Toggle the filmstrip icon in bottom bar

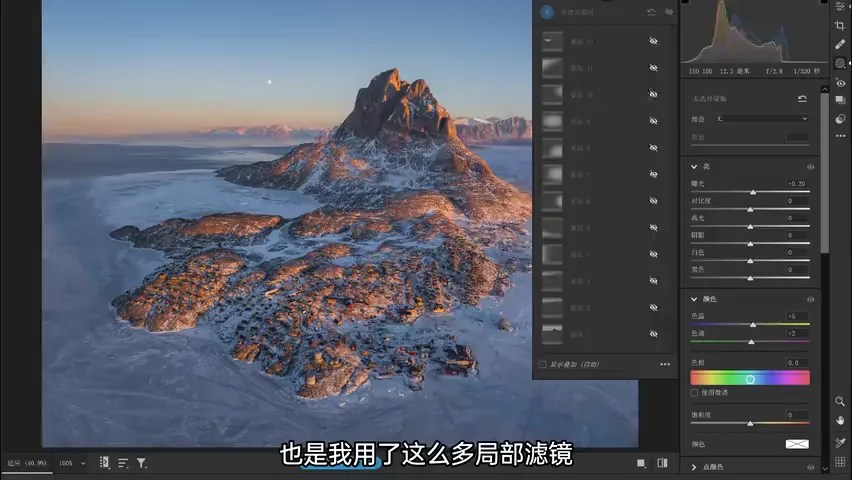(104, 462)
